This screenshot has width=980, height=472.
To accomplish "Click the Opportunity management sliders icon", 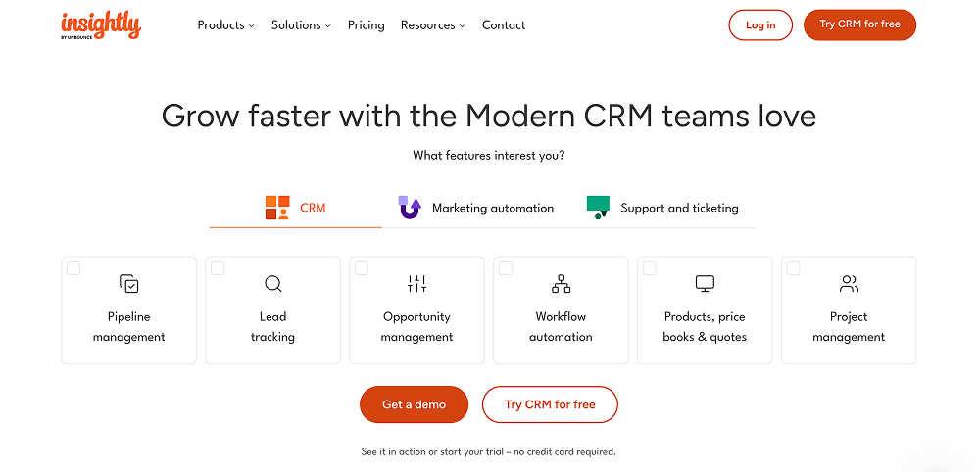I will (x=416, y=284).
